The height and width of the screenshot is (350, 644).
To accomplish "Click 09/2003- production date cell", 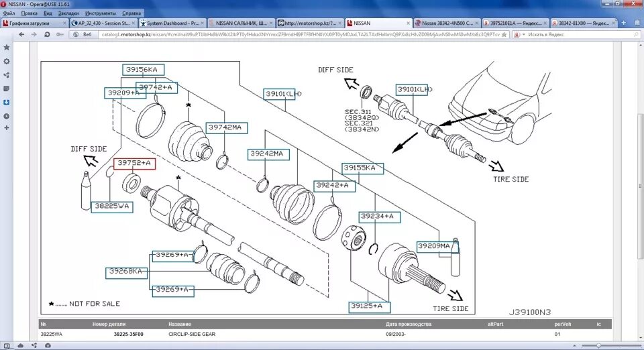I will 396,335.
